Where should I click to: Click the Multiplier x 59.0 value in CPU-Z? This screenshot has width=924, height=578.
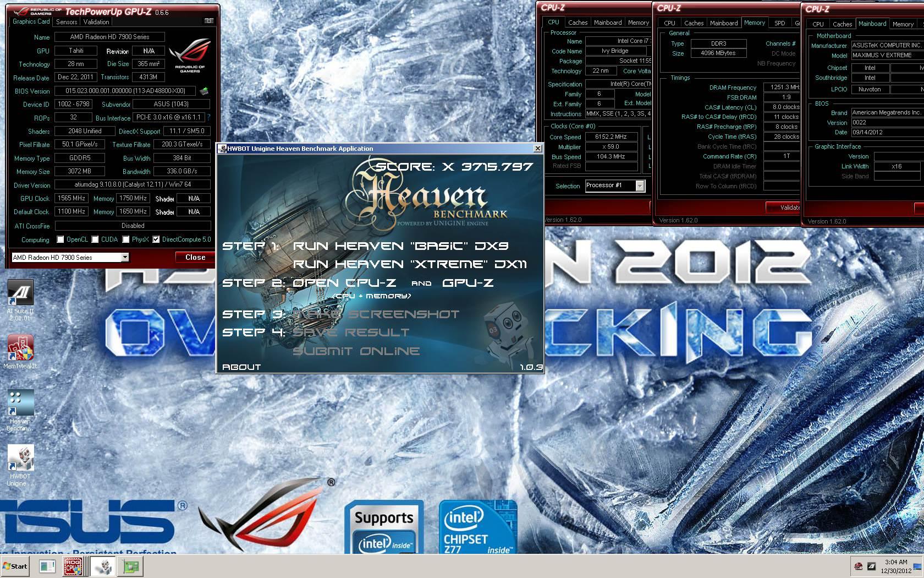click(x=611, y=146)
